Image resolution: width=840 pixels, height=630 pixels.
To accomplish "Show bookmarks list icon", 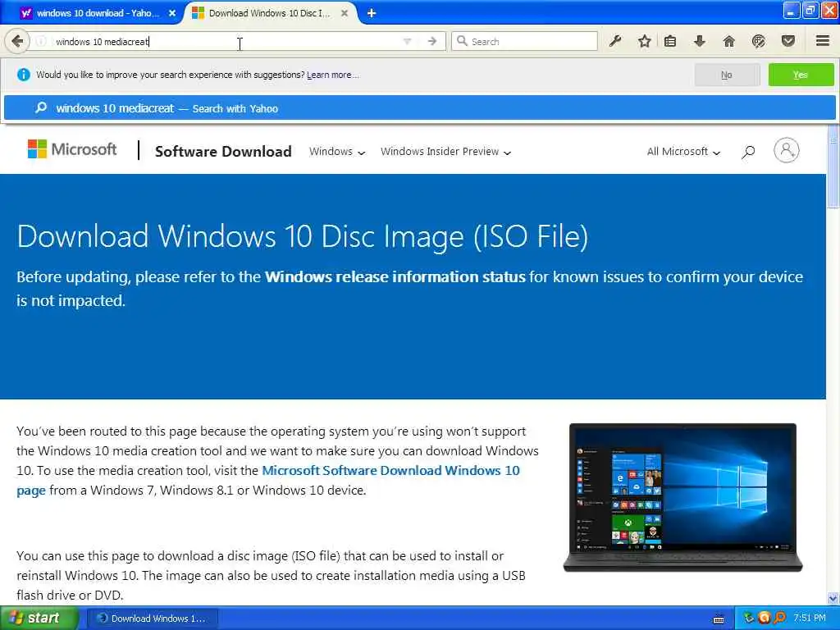I will tap(670, 41).
